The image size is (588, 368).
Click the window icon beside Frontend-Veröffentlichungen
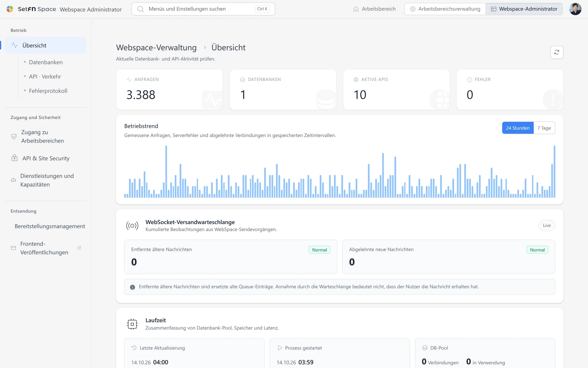[x=13, y=248]
